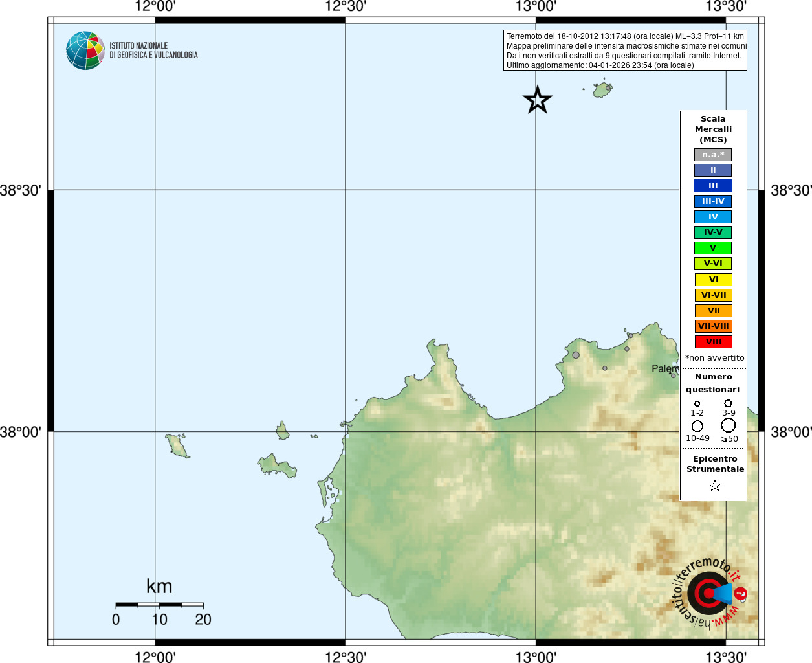The image size is (812, 663).
Task: Click the INGV globe logo
Action: 85,51
